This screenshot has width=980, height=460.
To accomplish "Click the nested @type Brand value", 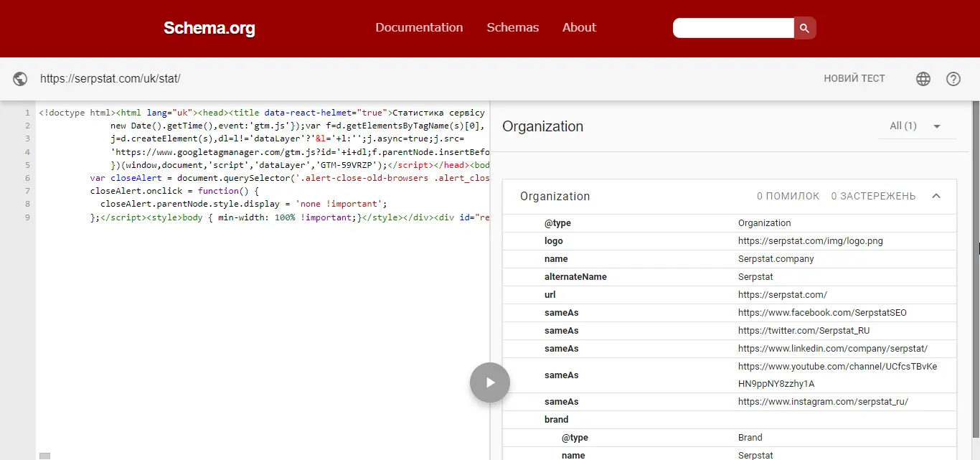I will point(750,438).
